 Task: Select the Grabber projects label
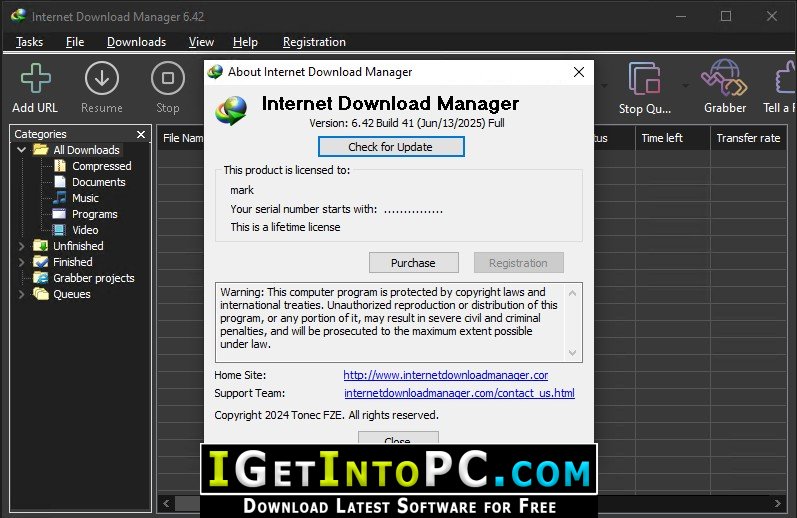(x=94, y=278)
